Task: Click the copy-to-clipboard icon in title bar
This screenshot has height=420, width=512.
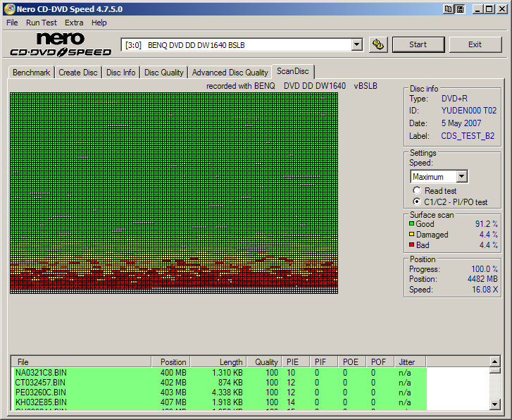Action: [449, 9]
